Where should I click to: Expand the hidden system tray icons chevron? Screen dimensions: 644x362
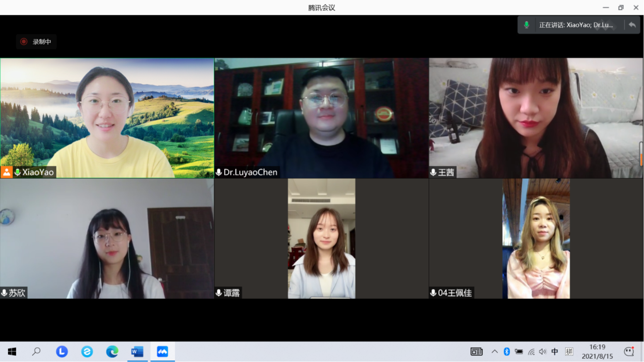point(494,352)
